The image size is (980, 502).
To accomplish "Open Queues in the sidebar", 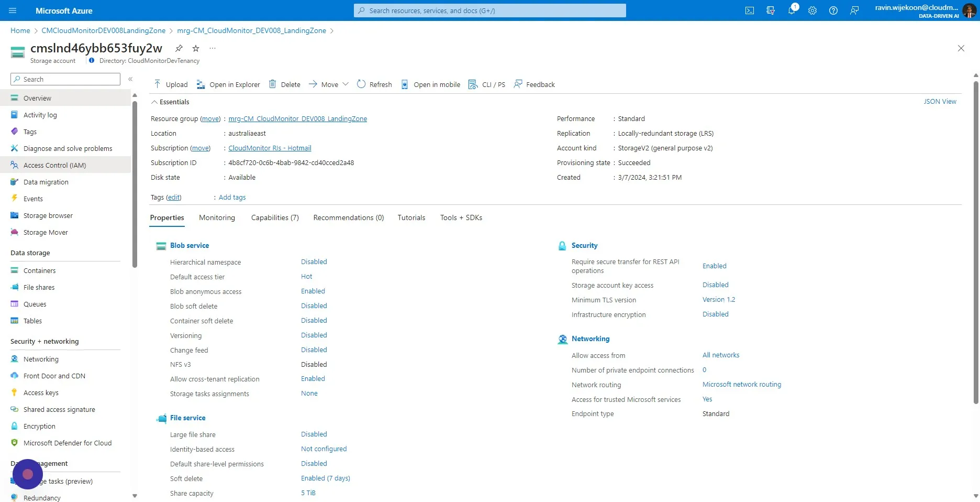I will [x=65, y=304].
